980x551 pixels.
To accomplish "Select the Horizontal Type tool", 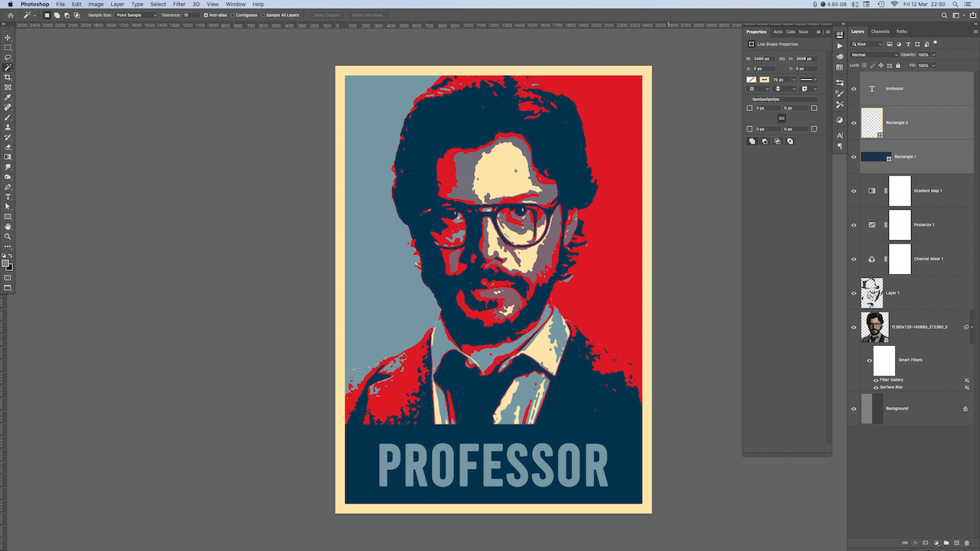I will 8,197.
